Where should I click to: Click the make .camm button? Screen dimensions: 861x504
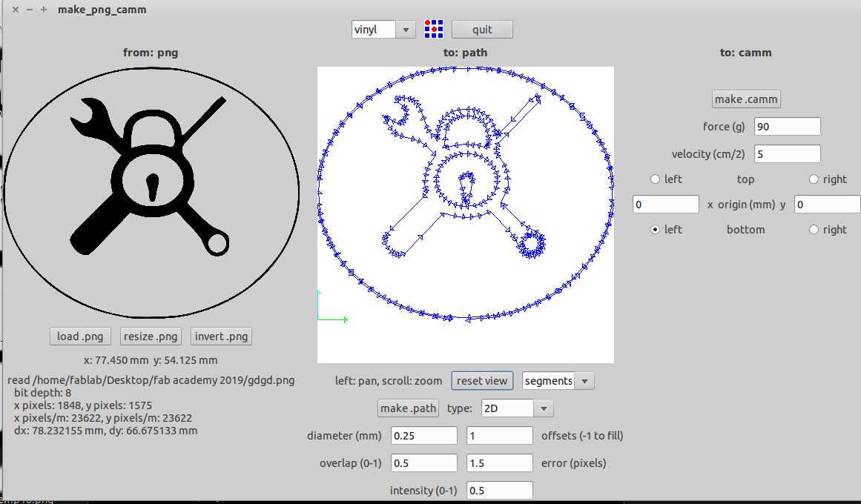point(746,99)
